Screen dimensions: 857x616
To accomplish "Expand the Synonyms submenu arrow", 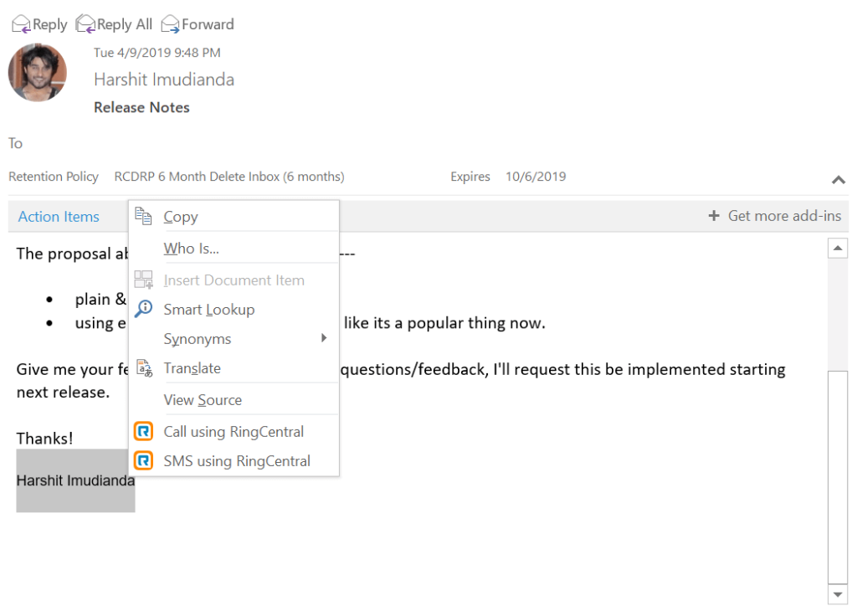I will coord(324,338).
